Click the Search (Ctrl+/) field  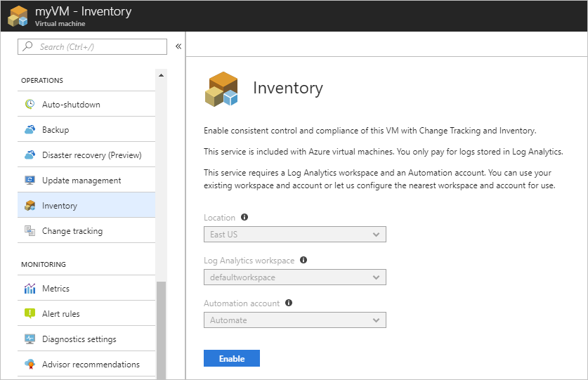[92, 47]
